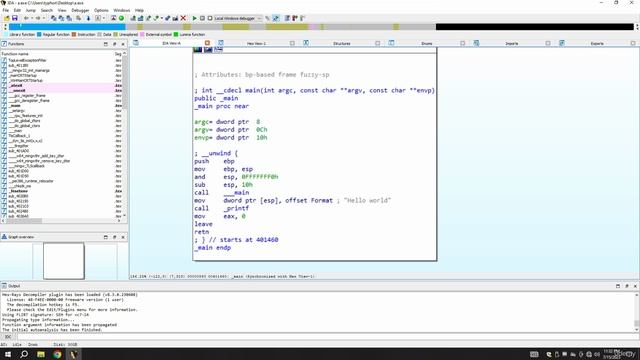
Task: Click the Output window vertical scrollbar
Action: point(637,312)
